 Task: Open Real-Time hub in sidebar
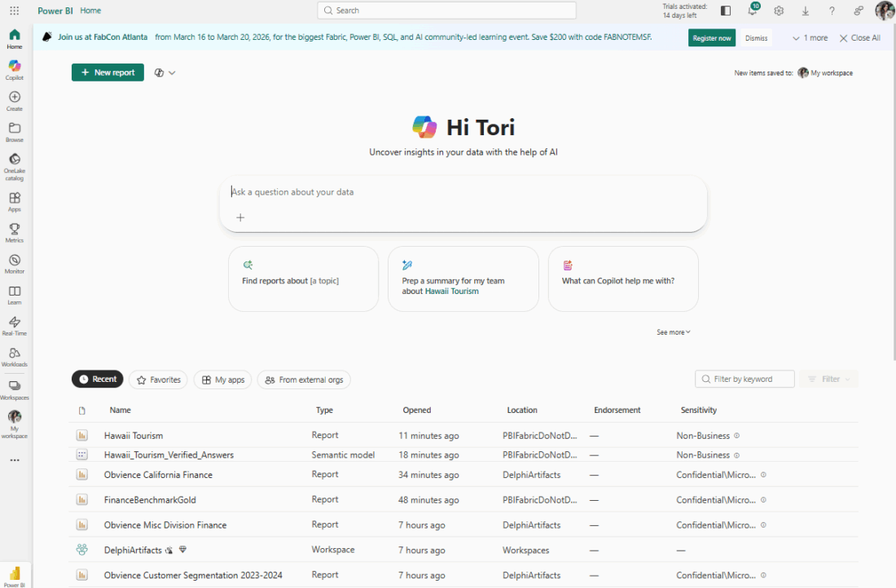click(15, 326)
